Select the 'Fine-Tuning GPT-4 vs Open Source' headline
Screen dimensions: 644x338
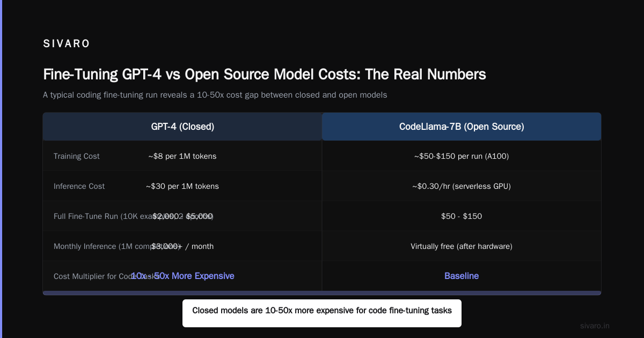click(265, 74)
